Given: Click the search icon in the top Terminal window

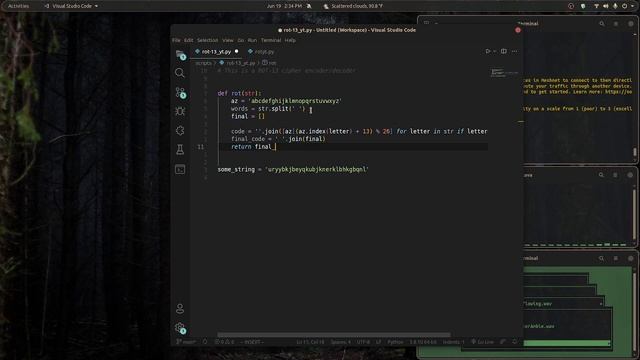Looking at the screenshot, I should coord(602,24).
